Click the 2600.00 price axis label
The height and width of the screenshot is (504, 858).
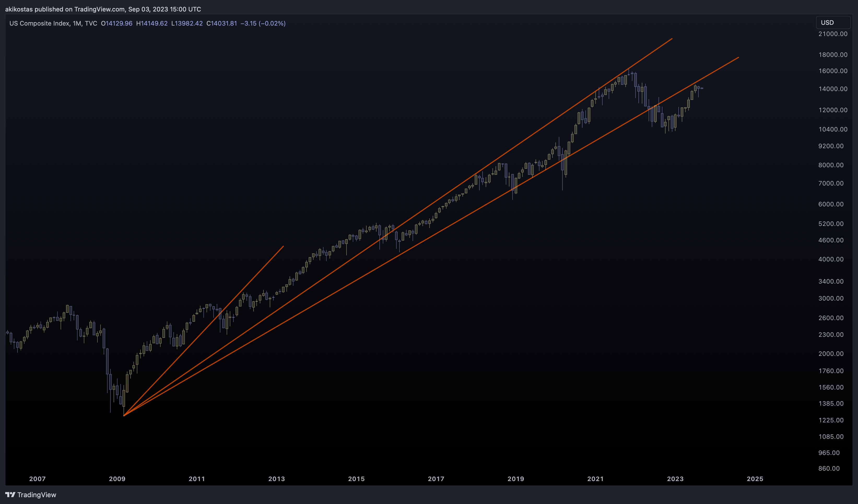click(x=831, y=318)
